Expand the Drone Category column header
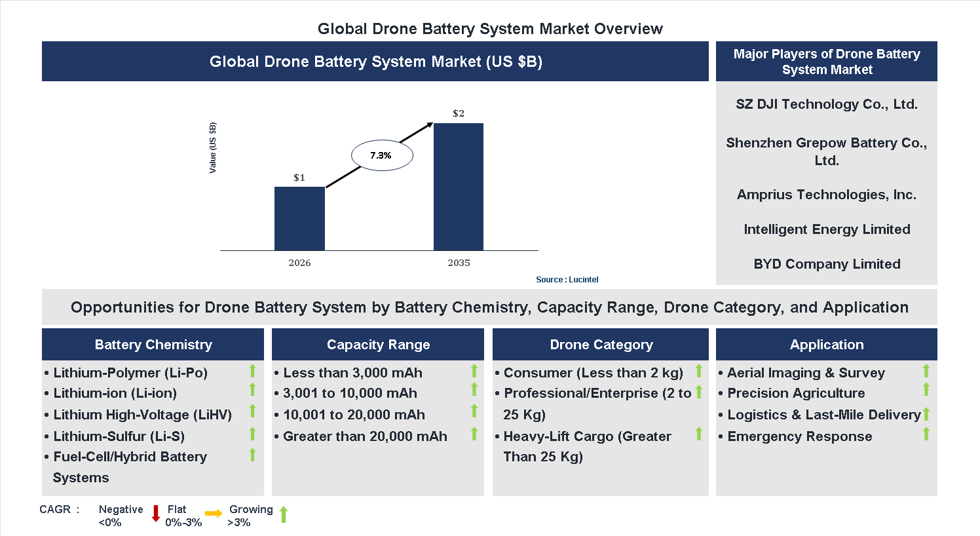The image size is (980, 536). (x=601, y=344)
